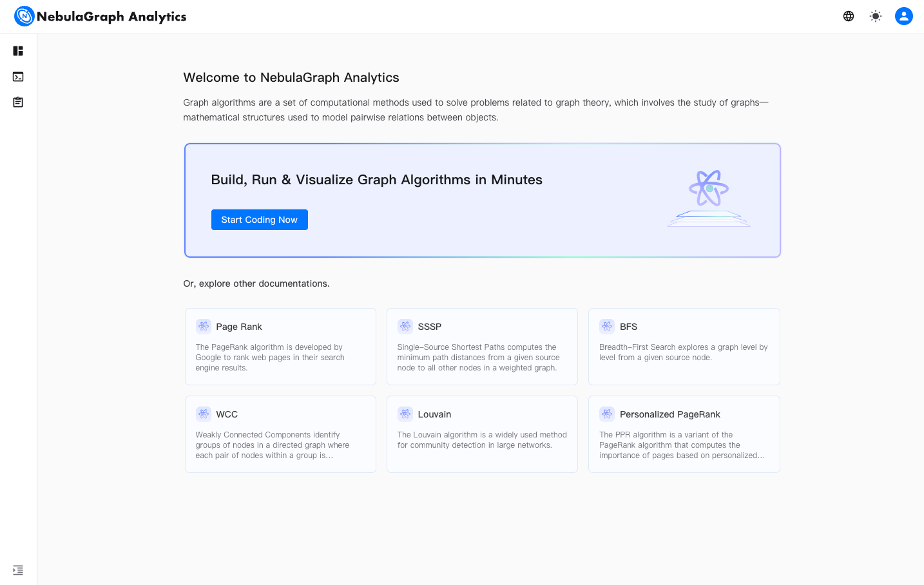Open the console terminal sidebar icon
This screenshot has width=924, height=585.
pos(18,77)
